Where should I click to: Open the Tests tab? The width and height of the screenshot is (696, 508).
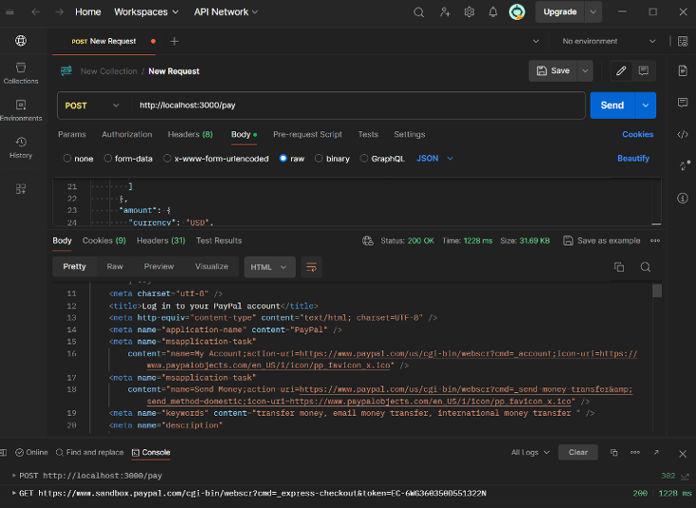[x=368, y=135]
